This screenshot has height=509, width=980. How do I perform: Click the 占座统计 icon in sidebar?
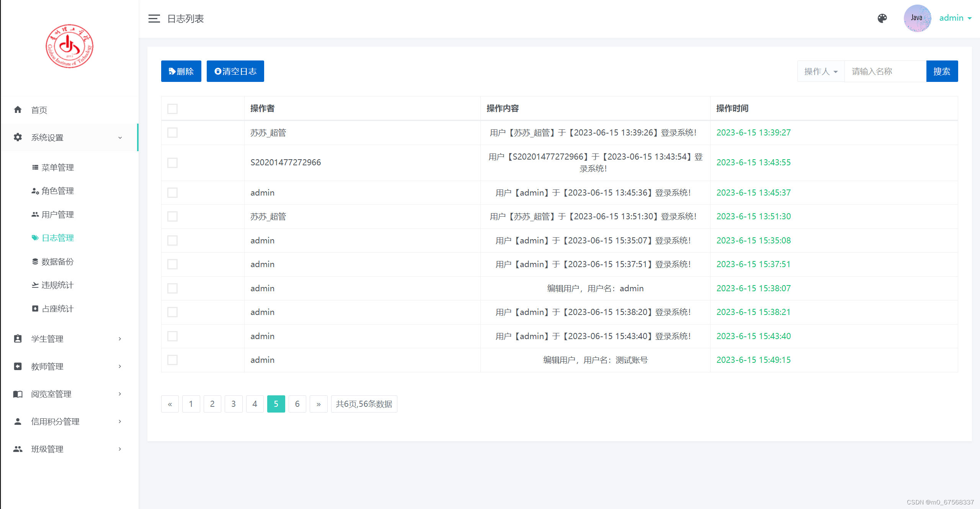(35, 308)
